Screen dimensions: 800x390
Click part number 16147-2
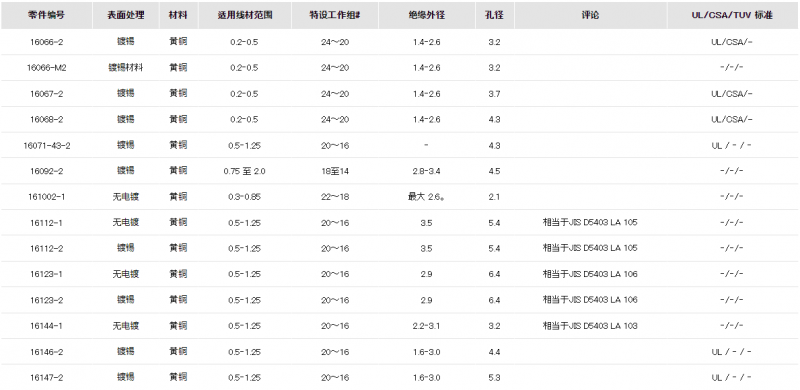click(46, 378)
